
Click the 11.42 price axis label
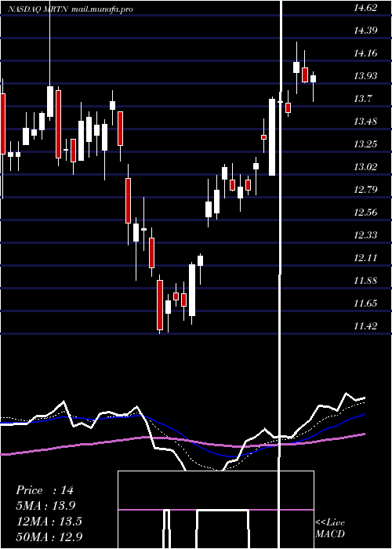coord(365,326)
